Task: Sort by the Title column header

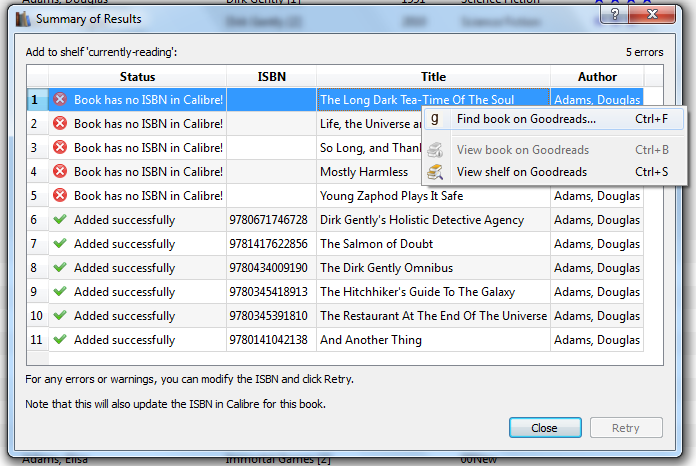Action: point(433,76)
